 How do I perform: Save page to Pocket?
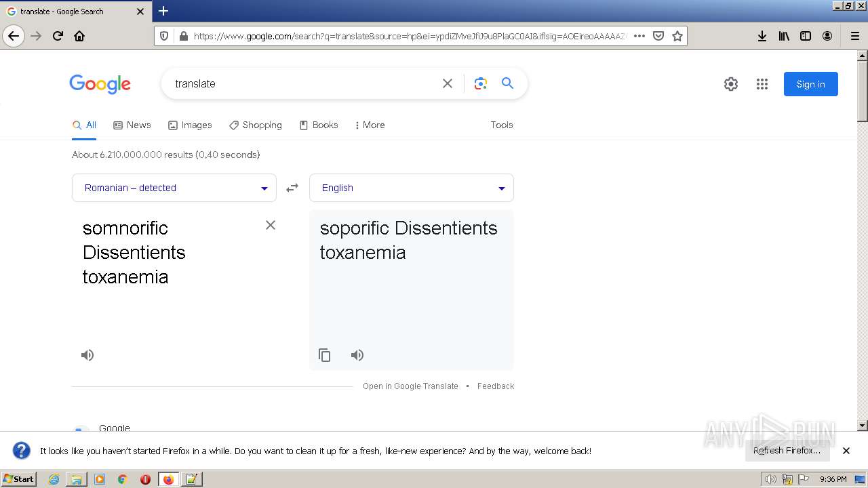pos(658,36)
